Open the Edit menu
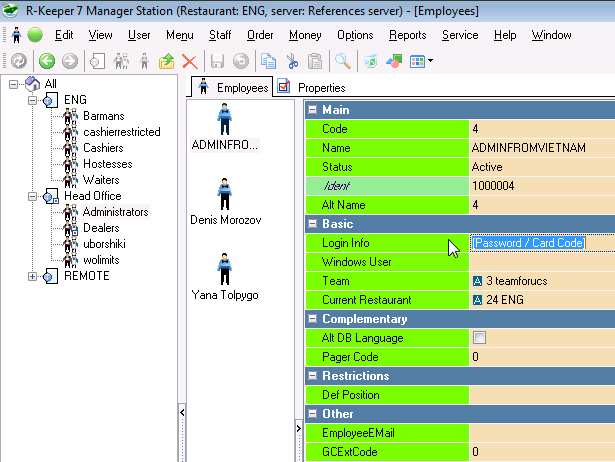This screenshot has height=462, width=615. coord(64,35)
